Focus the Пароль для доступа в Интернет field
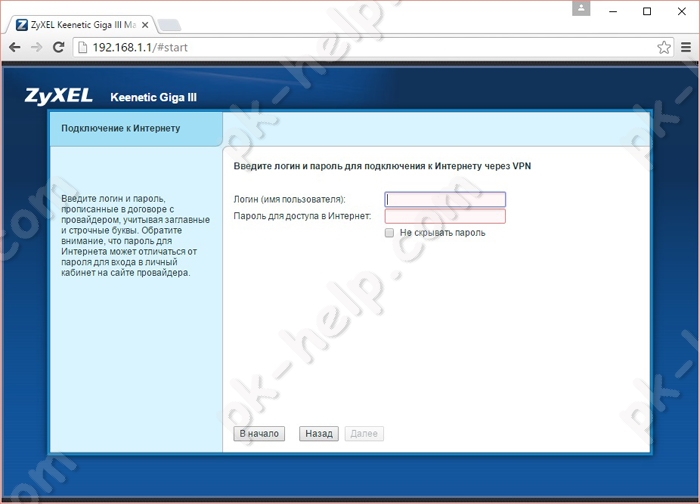Image resolution: width=700 pixels, height=504 pixels. coord(445,216)
